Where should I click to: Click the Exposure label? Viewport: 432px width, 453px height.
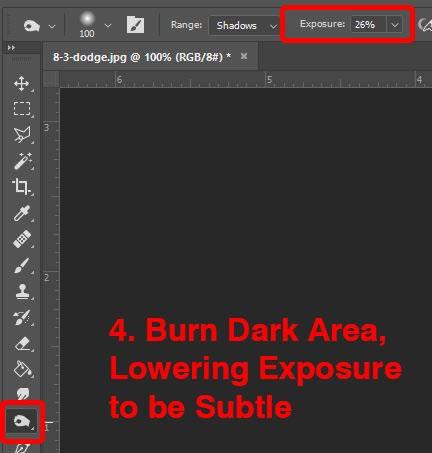point(322,24)
